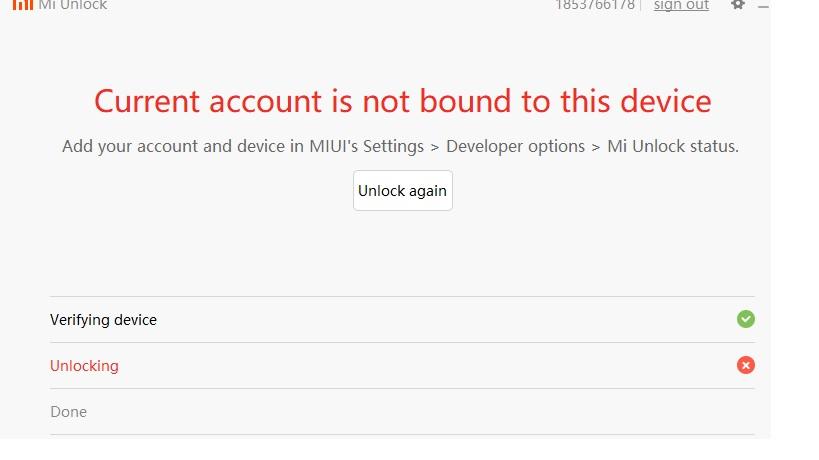The width and height of the screenshot is (819, 460).
Task: Select the Verifying device step label
Action: point(103,320)
